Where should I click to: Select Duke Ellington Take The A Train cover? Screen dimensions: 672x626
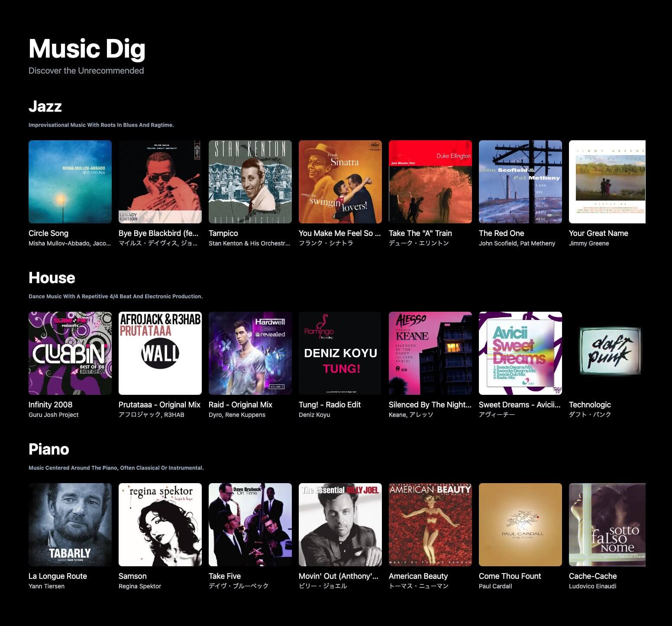pos(430,182)
